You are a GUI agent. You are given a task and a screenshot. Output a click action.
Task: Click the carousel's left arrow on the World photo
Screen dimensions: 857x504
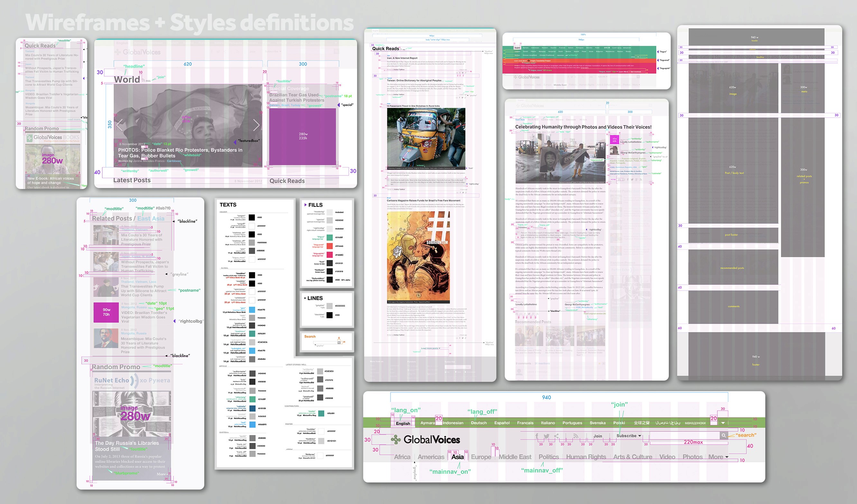coord(119,125)
